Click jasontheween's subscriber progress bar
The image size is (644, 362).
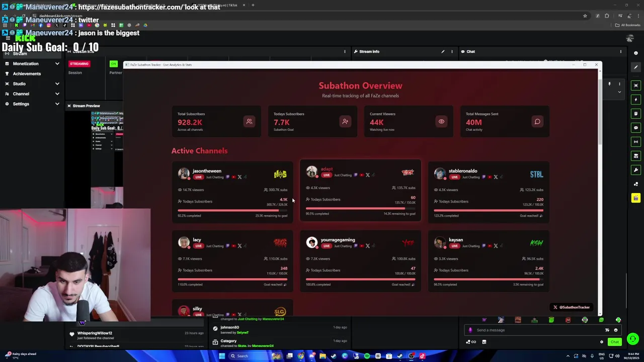(x=232, y=211)
